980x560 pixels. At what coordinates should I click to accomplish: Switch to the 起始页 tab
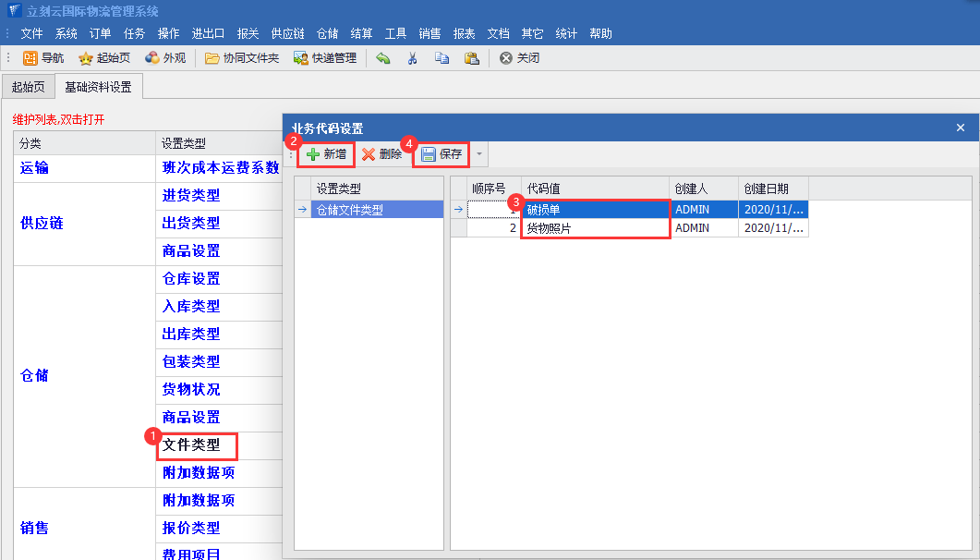click(x=27, y=88)
